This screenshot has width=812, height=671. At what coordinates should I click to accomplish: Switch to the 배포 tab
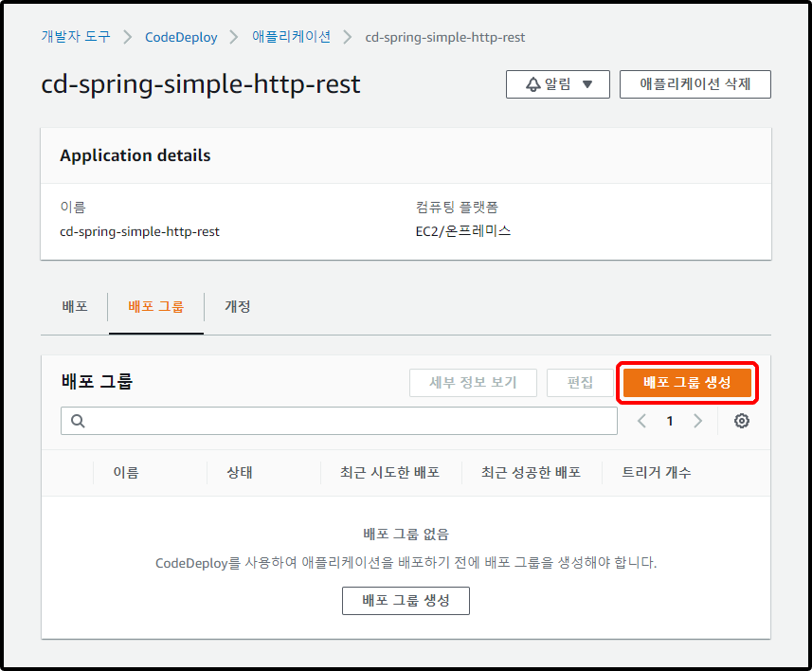[75, 306]
